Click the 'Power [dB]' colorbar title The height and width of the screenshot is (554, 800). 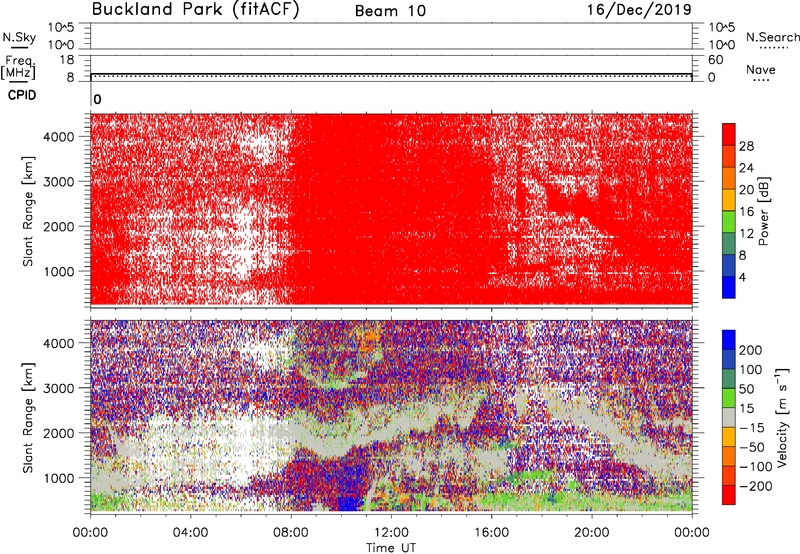pos(763,211)
